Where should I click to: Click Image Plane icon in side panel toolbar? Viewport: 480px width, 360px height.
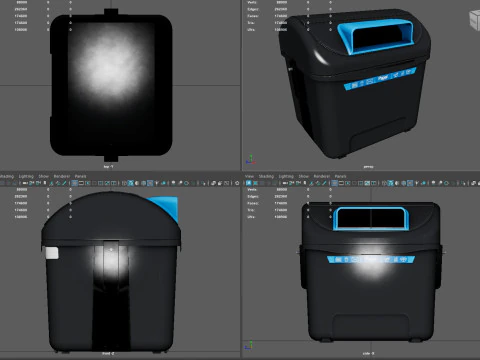coord(311,183)
